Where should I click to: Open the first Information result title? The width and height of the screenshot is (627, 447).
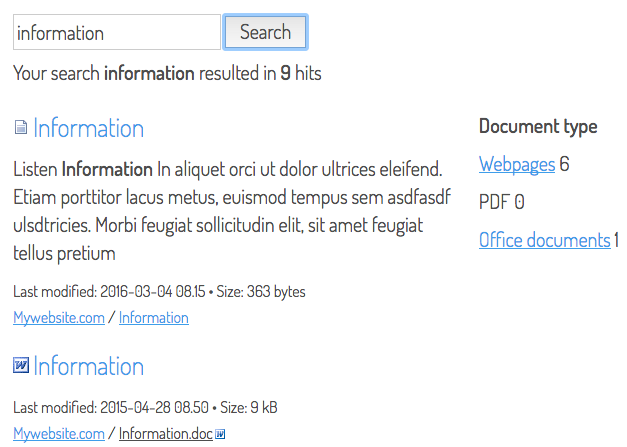(88, 128)
